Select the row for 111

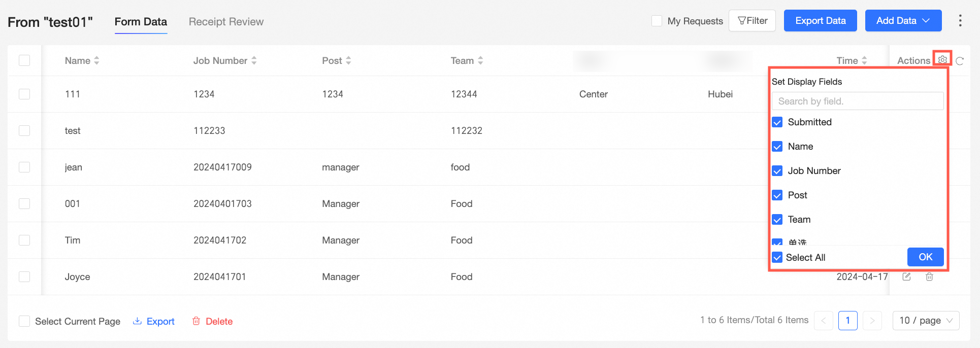24,94
